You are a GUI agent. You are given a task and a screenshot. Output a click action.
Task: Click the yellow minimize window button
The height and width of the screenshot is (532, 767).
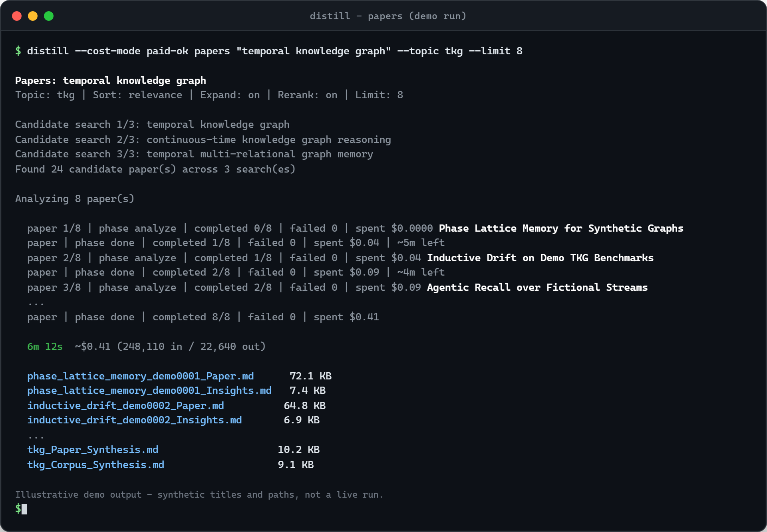(33, 16)
